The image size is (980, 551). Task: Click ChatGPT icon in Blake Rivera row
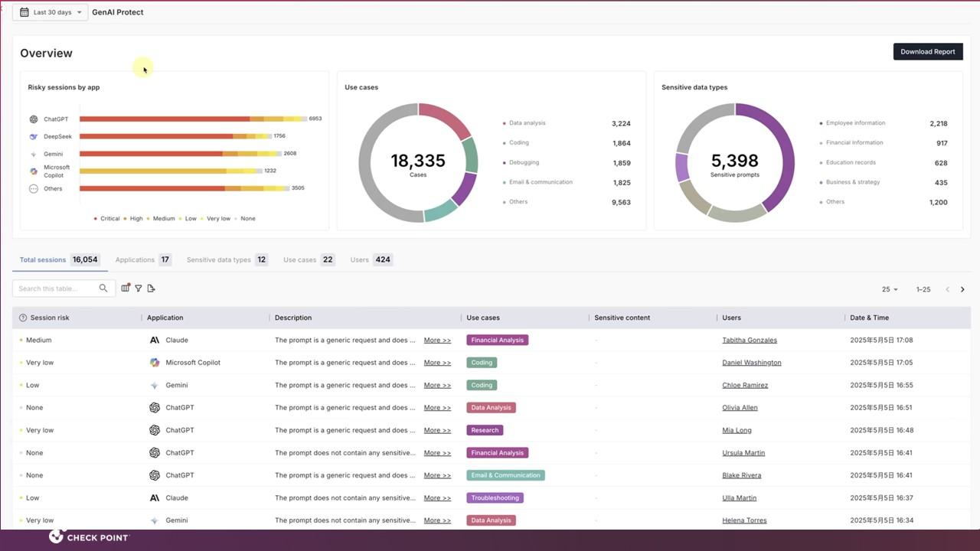(155, 475)
